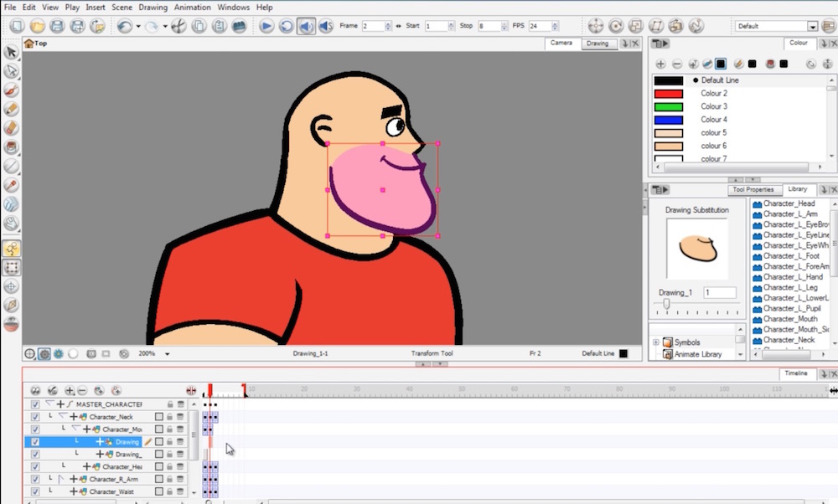Click the Undo icon
838x504 pixels.
[125, 26]
